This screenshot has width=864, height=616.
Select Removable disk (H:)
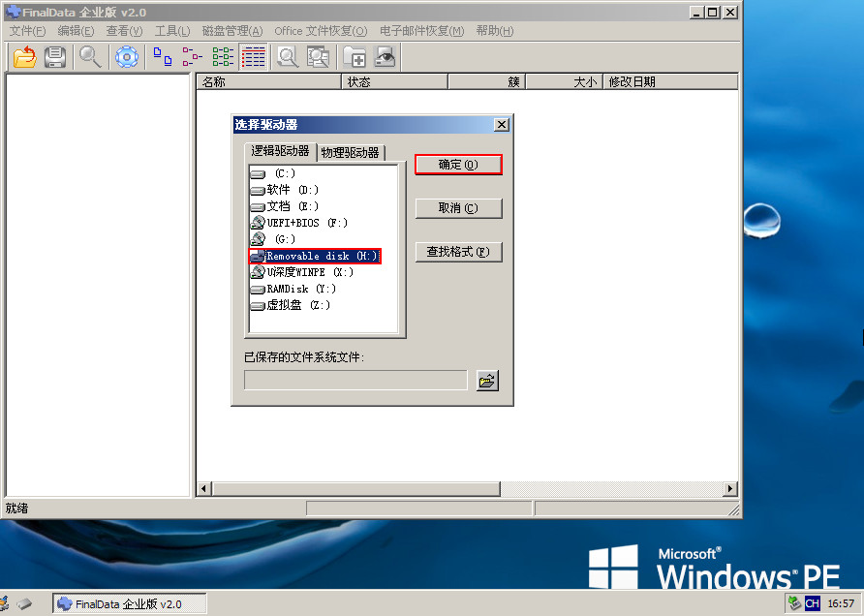coord(315,257)
